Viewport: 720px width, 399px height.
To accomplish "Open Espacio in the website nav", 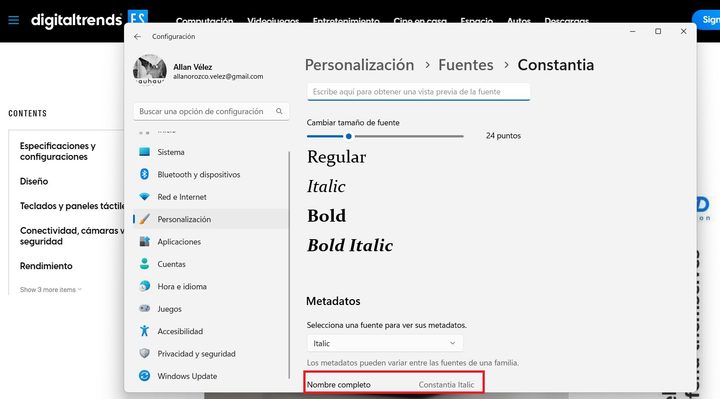I will pos(477,21).
